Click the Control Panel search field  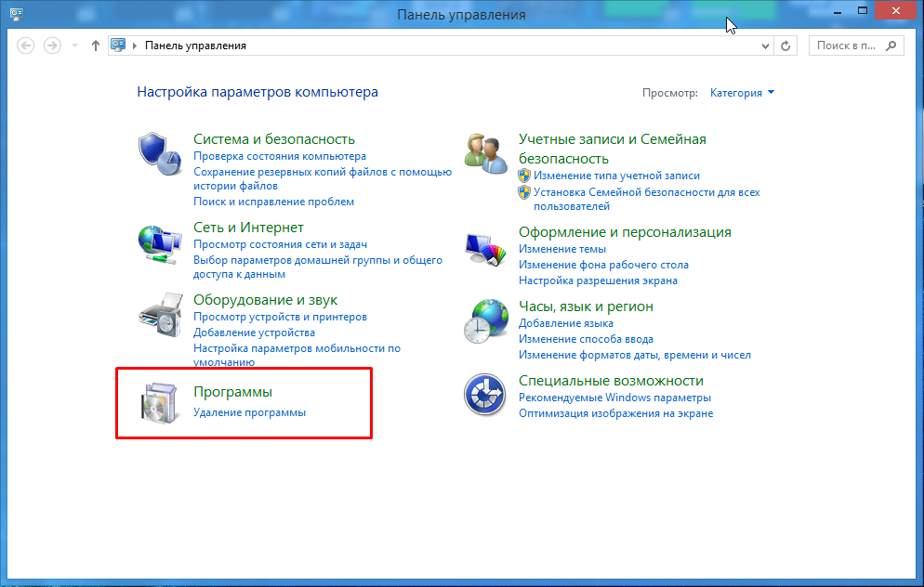pos(847,46)
